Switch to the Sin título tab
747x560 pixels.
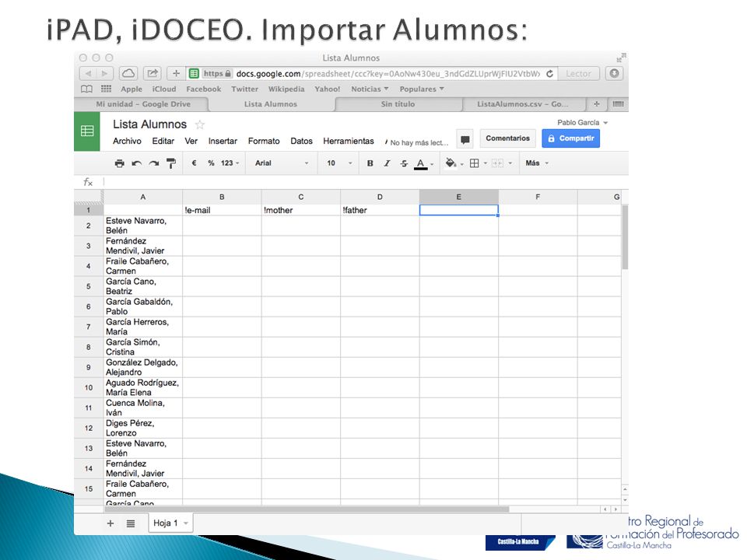pos(398,104)
